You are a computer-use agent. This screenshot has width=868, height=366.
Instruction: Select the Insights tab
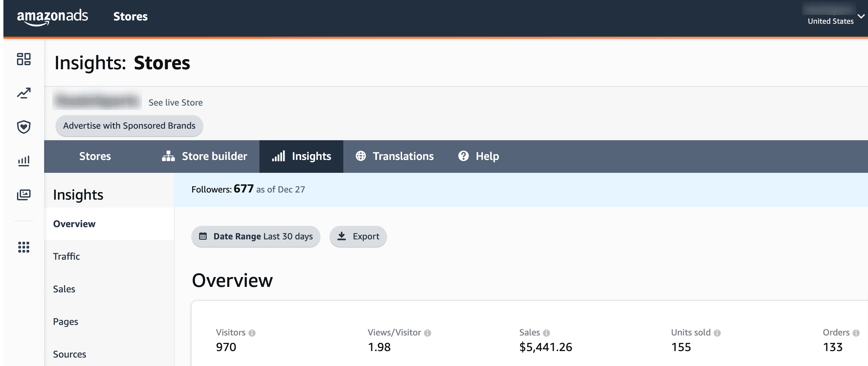301,156
